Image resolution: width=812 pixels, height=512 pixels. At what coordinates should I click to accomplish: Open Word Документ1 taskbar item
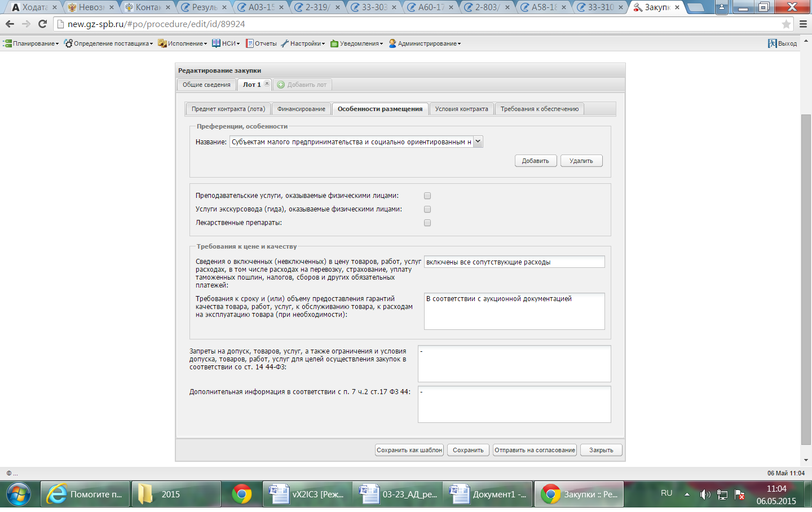[x=487, y=495]
